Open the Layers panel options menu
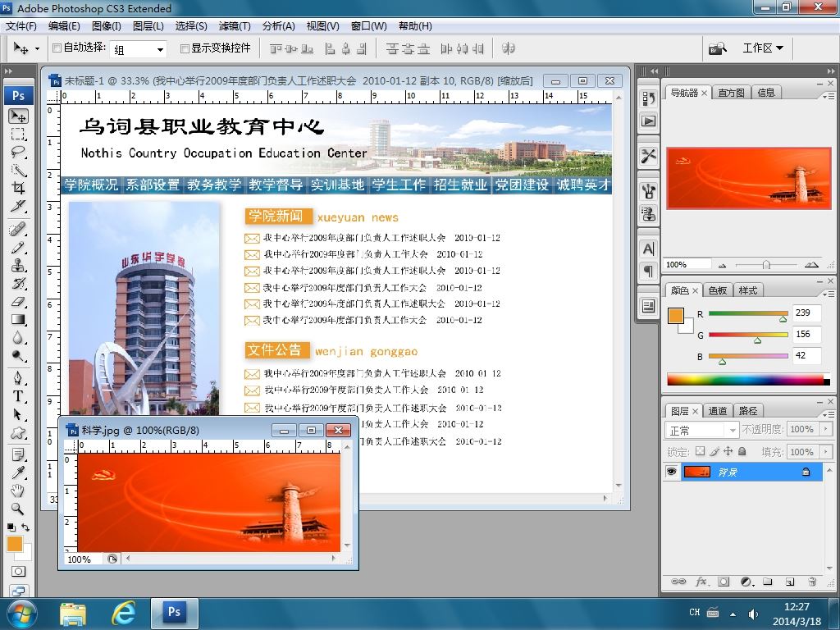 [x=829, y=414]
